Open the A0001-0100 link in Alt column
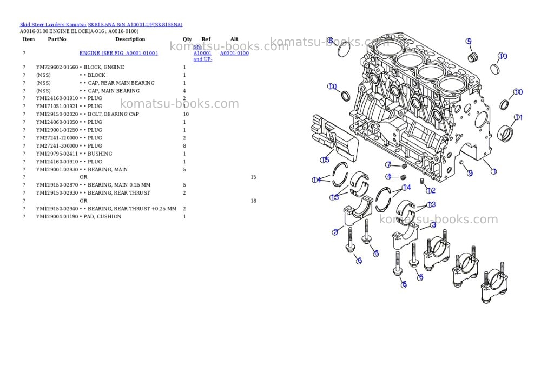 pos(234,54)
